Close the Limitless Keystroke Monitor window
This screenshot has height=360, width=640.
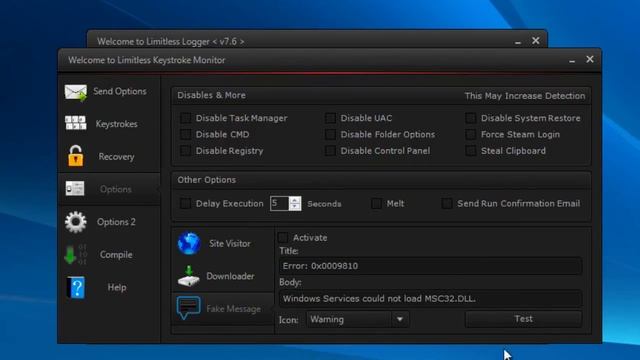click(590, 60)
